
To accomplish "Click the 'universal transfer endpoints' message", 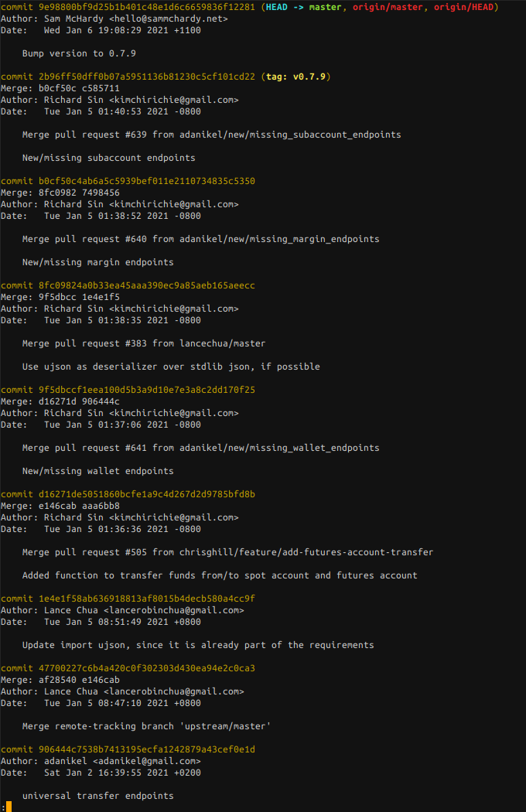I will (98, 796).
